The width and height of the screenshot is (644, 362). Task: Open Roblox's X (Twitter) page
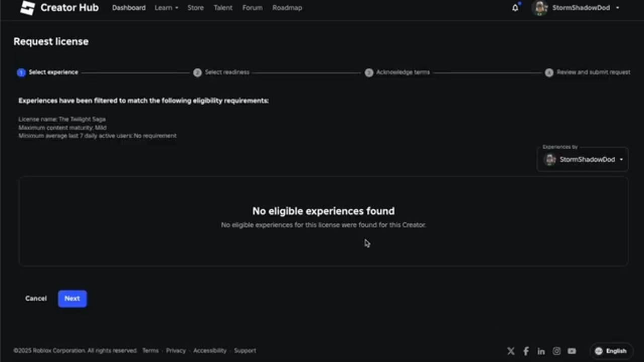pyautogui.click(x=511, y=350)
